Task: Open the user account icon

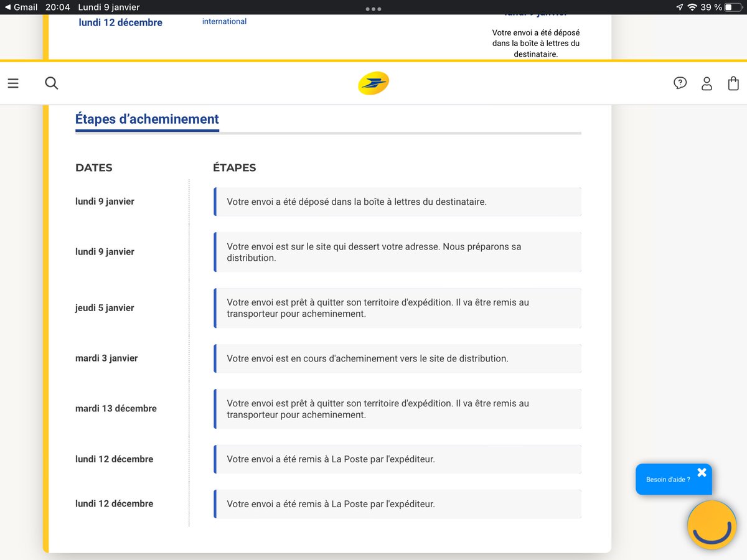Action: (x=707, y=83)
